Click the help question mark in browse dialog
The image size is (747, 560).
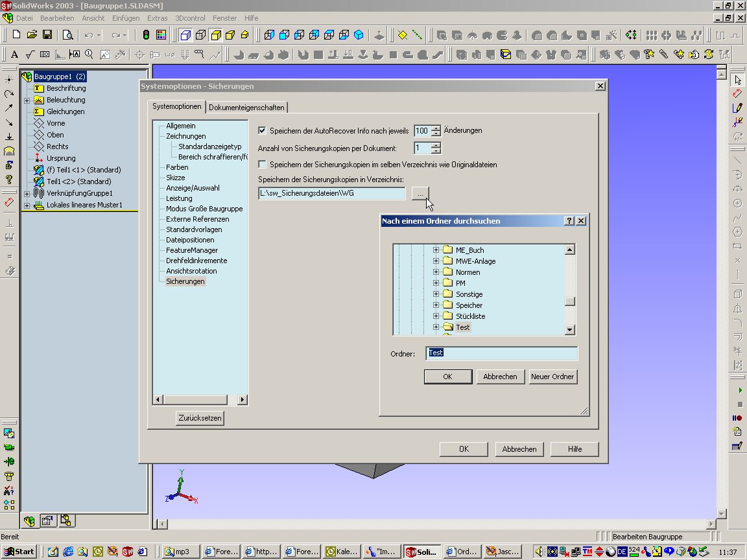point(569,221)
